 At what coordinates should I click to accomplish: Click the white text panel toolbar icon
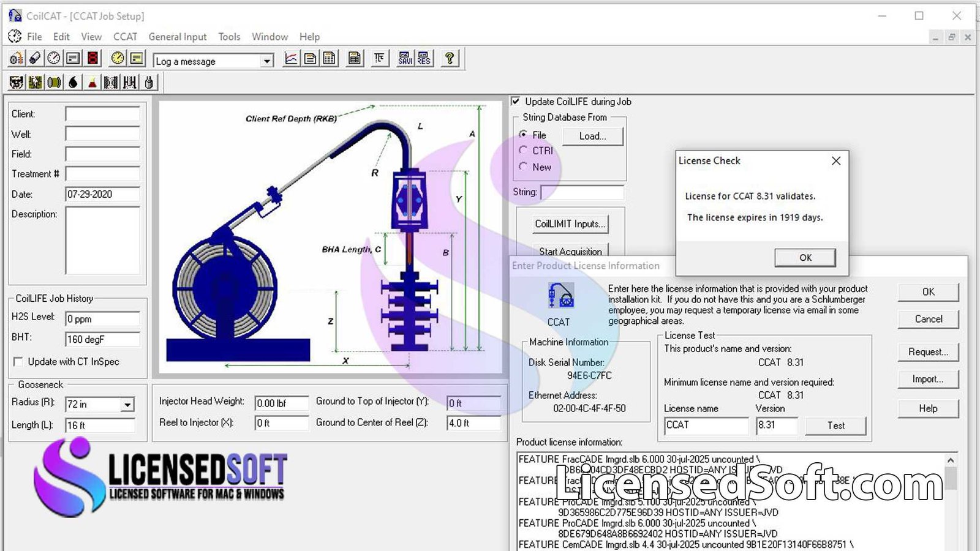(x=73, y=58)
